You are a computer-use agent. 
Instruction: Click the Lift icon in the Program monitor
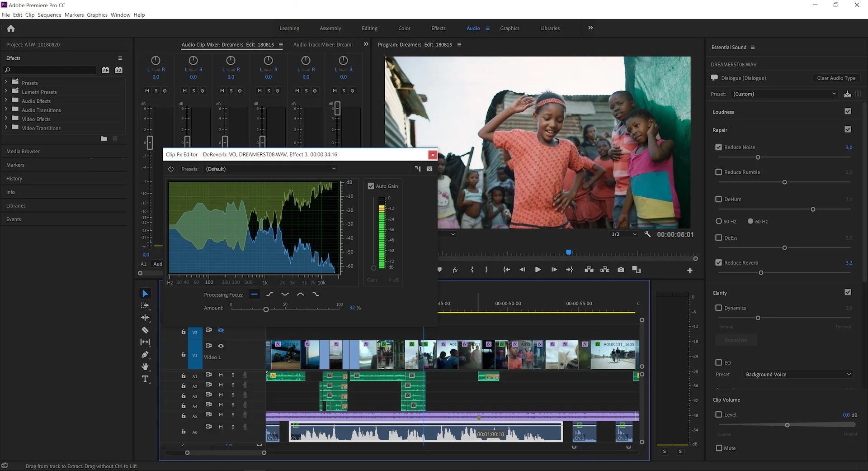point(589,269)
